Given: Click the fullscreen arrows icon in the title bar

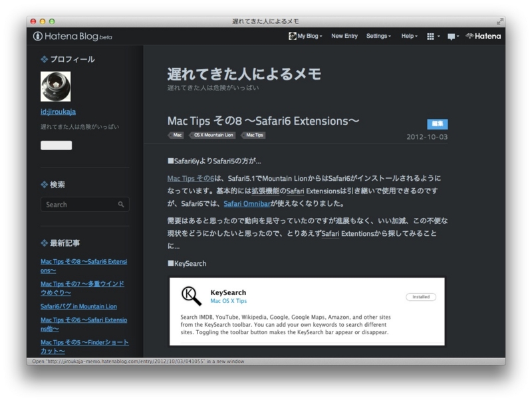Looking at the screenshot, I should (500, 21).
